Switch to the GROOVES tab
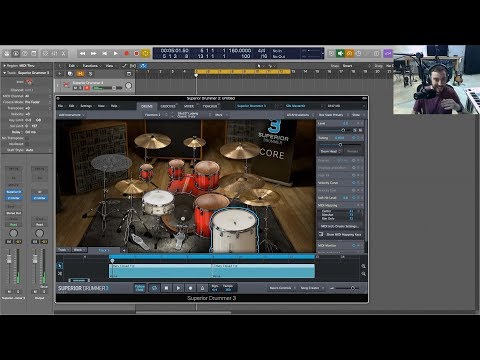The width and height of the screenshot is (480, 360). coord(168,106)
